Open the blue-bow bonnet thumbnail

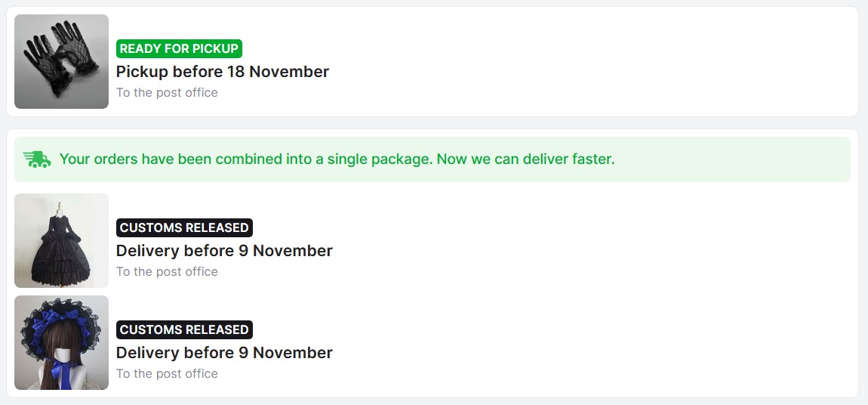pyautogui.click(x=61, y=342)
